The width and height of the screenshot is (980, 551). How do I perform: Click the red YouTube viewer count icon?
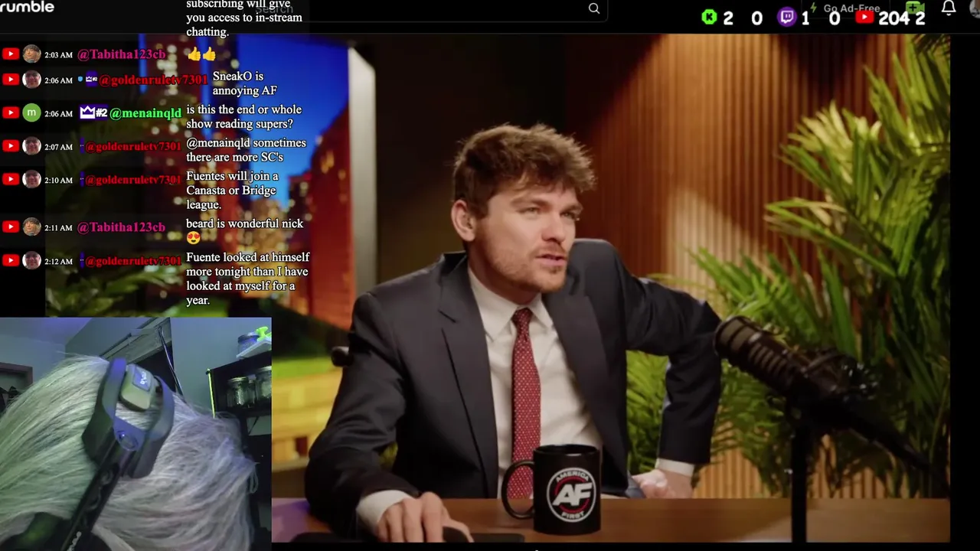[865, 17]
